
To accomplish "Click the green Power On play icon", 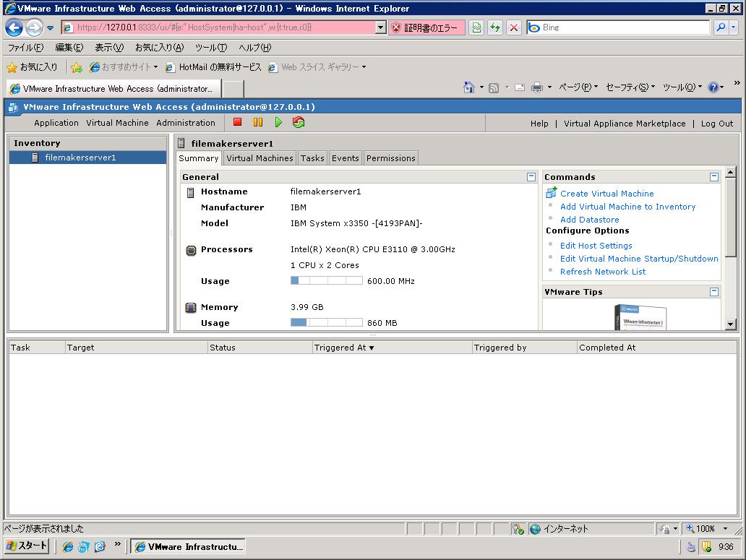I will click(278, 122).
